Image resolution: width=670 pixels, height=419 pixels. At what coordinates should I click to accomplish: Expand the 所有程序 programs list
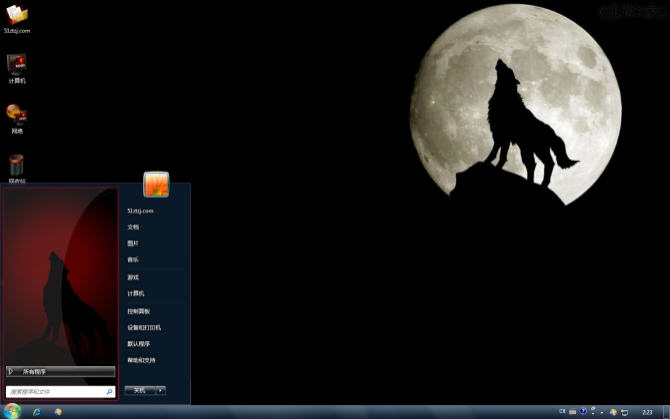coord(60,371)
